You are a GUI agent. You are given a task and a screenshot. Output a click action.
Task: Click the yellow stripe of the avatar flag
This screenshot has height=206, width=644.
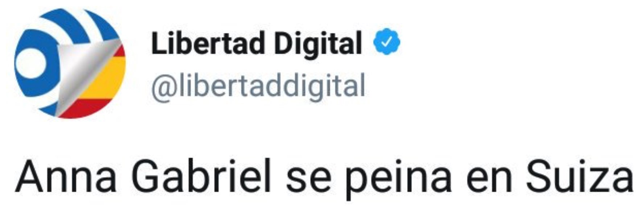click(107, 79)
